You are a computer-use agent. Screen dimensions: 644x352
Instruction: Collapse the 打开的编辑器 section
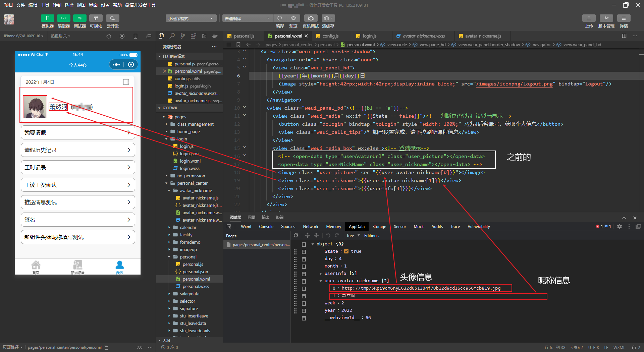(159, 56)
